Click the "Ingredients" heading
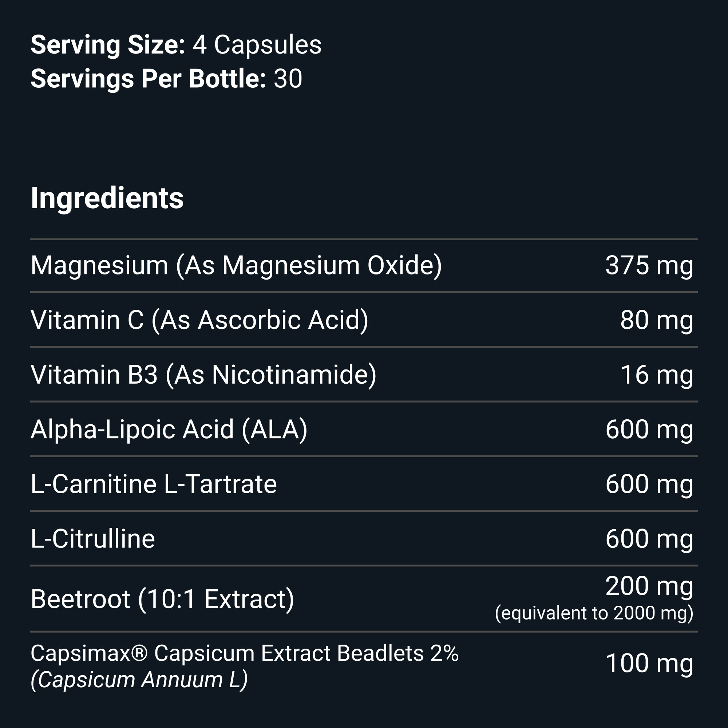This screenshot has width=728, height=728. click(107, 198)
